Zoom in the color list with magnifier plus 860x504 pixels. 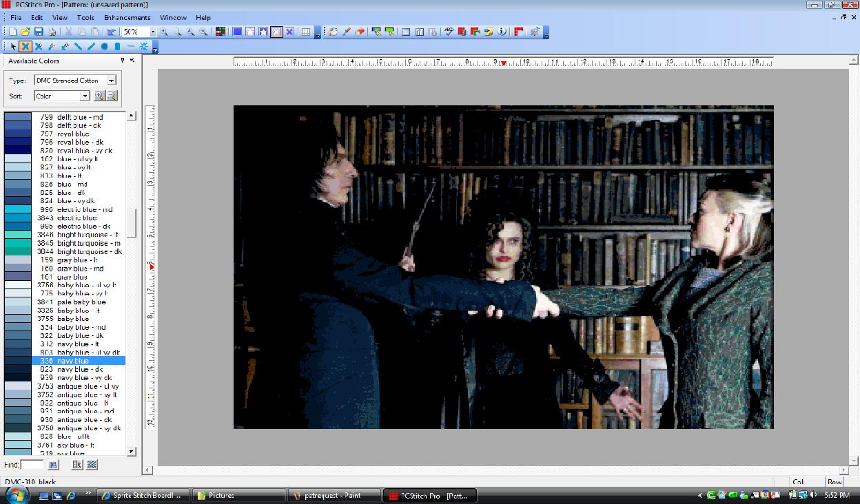click(x=99, y=96)
